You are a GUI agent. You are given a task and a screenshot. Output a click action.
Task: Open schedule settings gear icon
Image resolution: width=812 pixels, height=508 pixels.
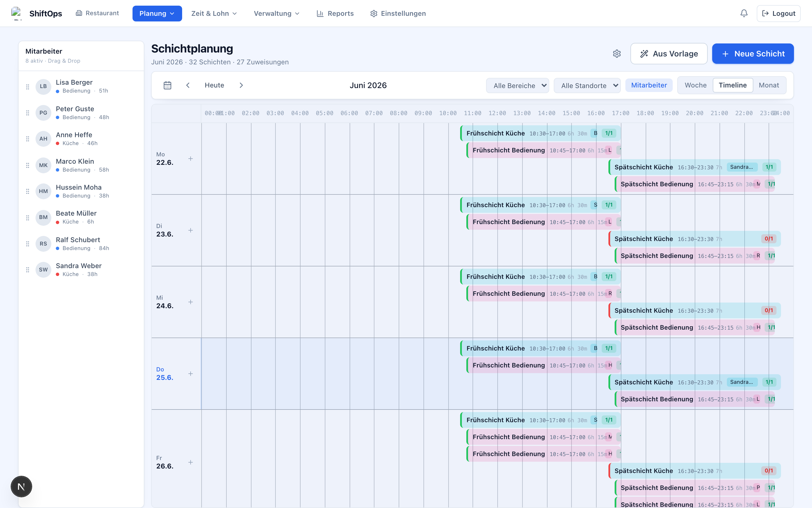click(617, 54)
